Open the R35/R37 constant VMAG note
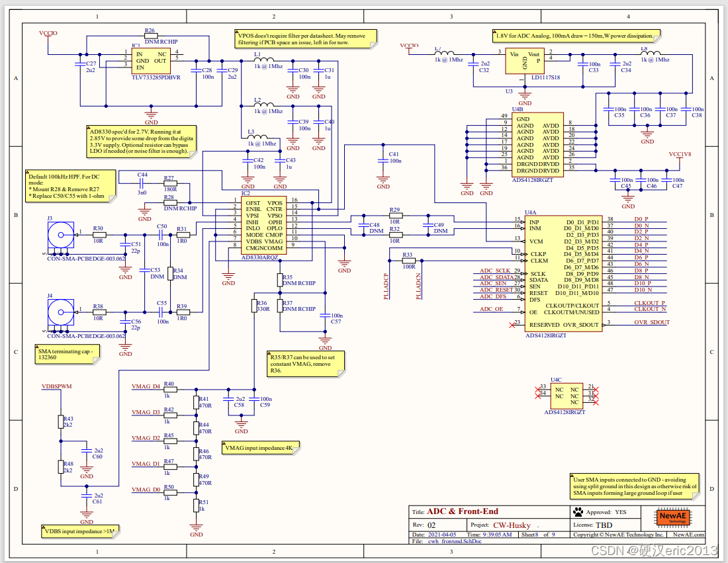728x563 pixels. click(x=306, y=364)
